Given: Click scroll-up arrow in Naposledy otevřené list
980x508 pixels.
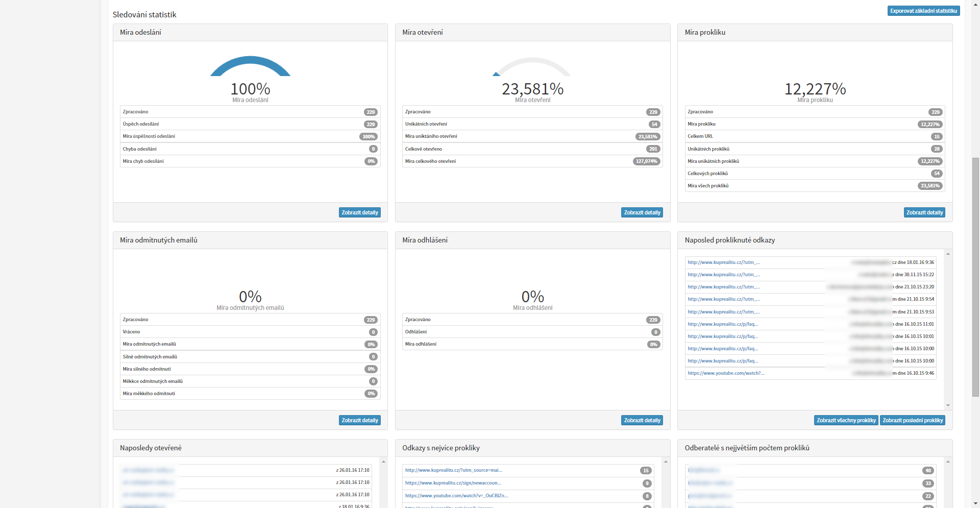Looking at the screenshot, I should (383, 462).
